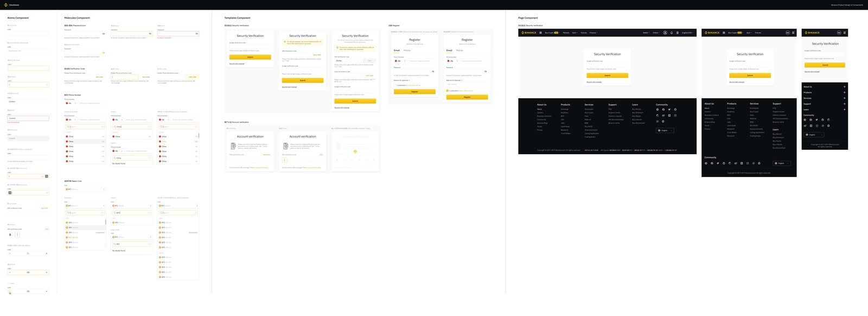The width and height of the screenshot is (868, 316).
Task: Click Security item missing link on desktop page
Action: [x=594, y=82]
